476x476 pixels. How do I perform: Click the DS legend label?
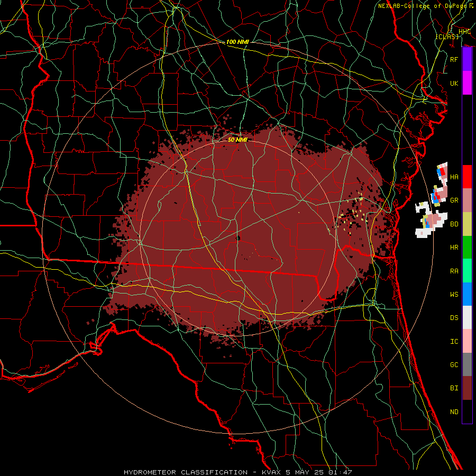point(454,318)
